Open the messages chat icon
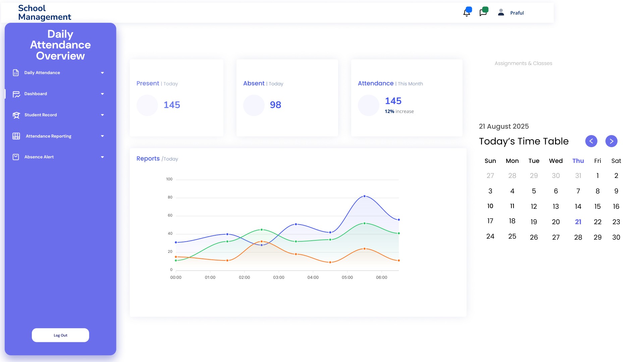This screenshot has height=362, width=644. pos(483,13)
